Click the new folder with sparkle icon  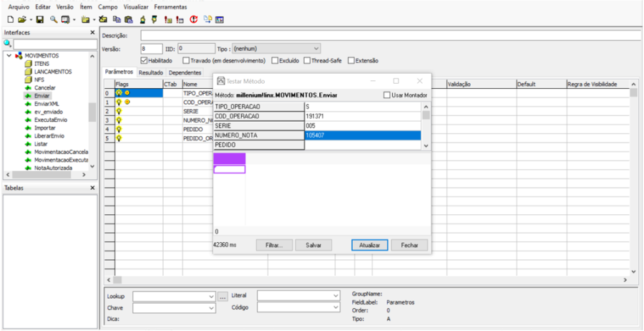(x=85, y=19)
